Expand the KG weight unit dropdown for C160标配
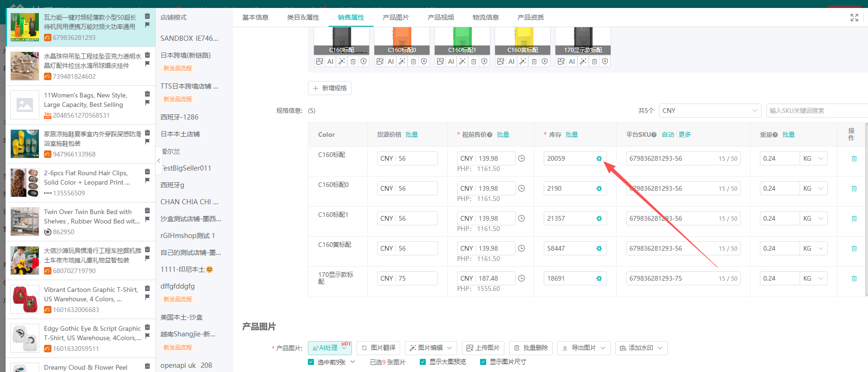 (813, 158)
